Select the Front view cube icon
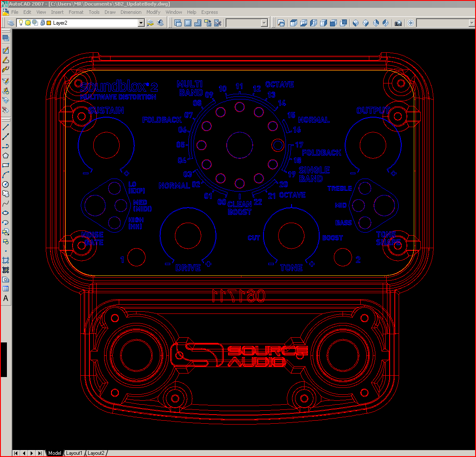476x457 pixels. [333, 23]
